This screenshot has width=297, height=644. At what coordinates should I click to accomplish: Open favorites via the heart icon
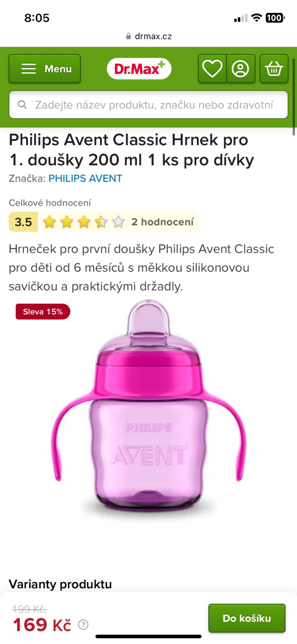(212, 69)
